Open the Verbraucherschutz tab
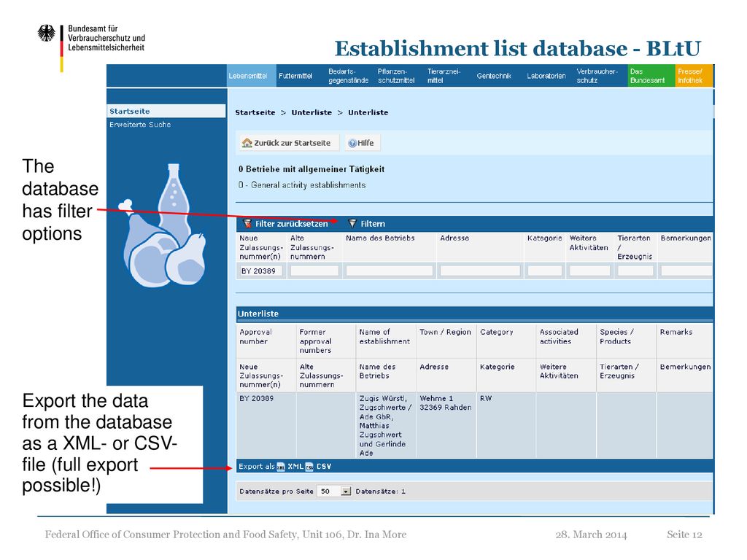Viewport: 747px width, 560px height. (x=597, y=76)
